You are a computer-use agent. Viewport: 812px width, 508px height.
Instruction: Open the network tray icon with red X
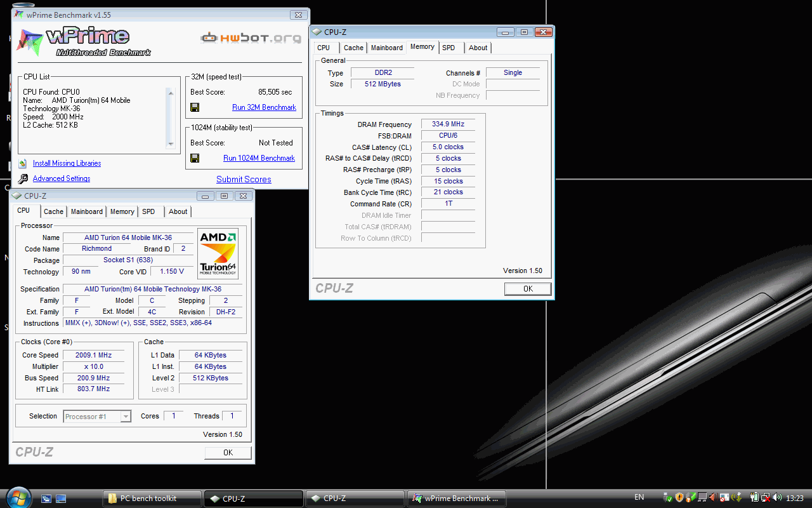pyautogui.click(x=766, y=497)
